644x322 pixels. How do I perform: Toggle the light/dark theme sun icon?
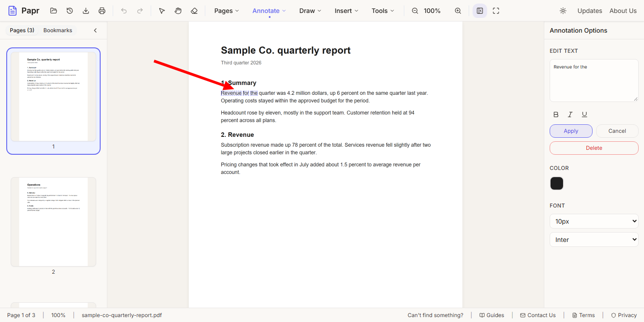click(x=563, y=11)
